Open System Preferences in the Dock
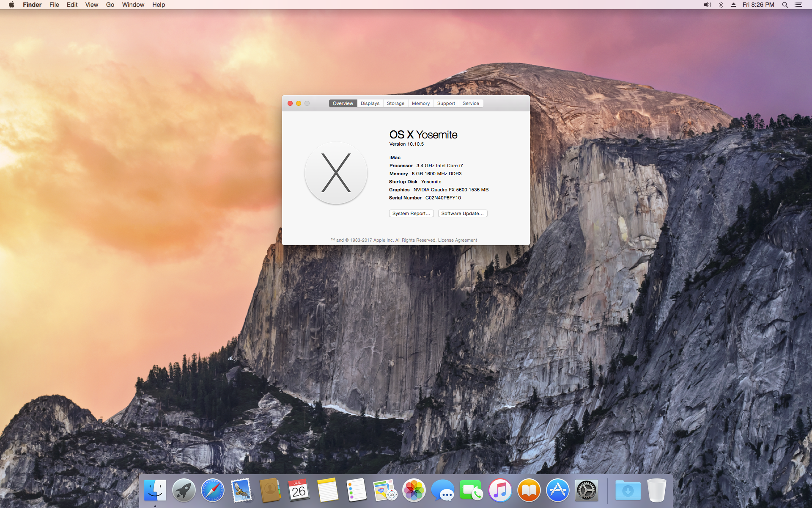This screenshot has height=508, width=812. pyautogui.click(x=587, y=491)
